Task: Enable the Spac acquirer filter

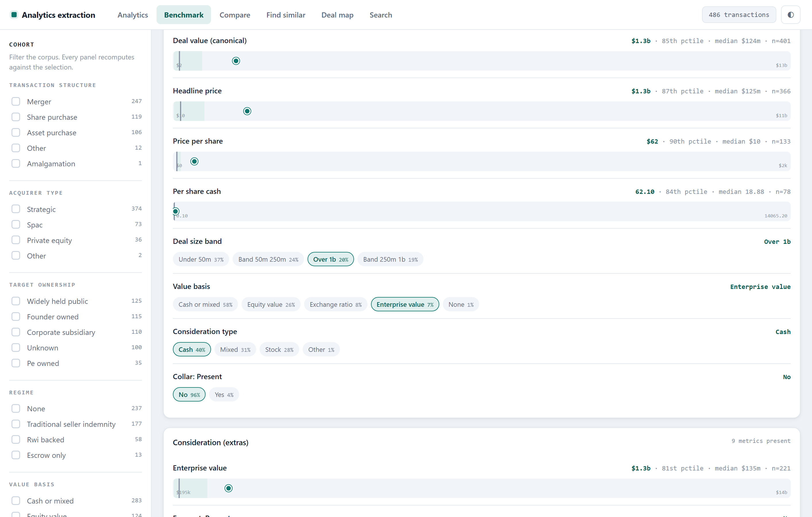Action: tap(16, 225)
